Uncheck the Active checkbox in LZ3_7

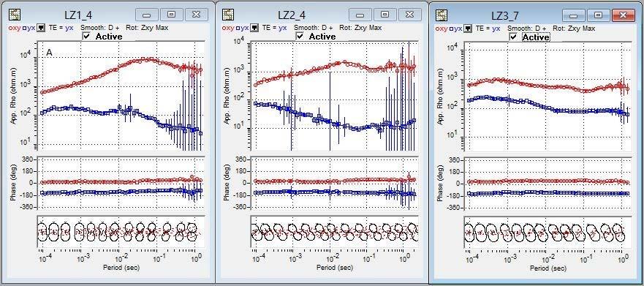[x=513, y=37]
